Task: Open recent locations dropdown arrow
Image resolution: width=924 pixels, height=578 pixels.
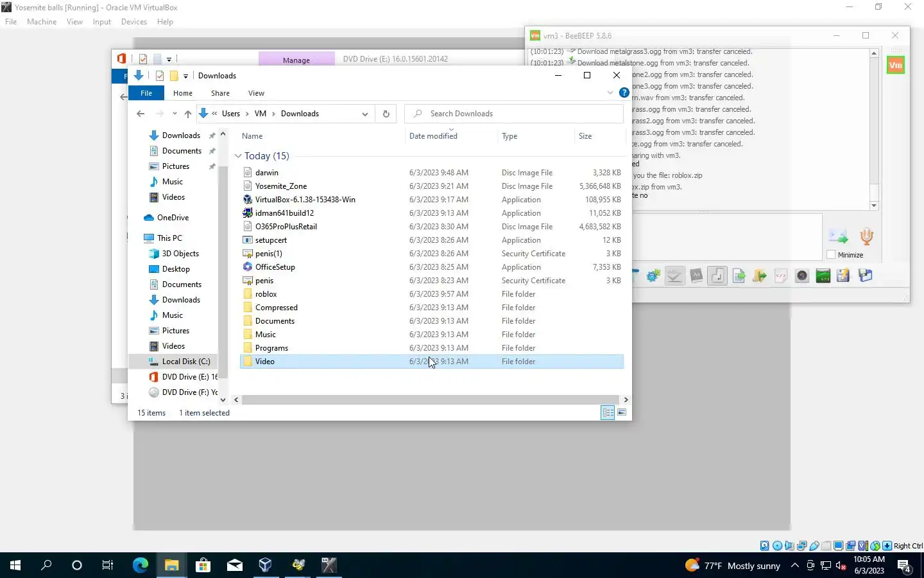Action: tap(175, 114)
